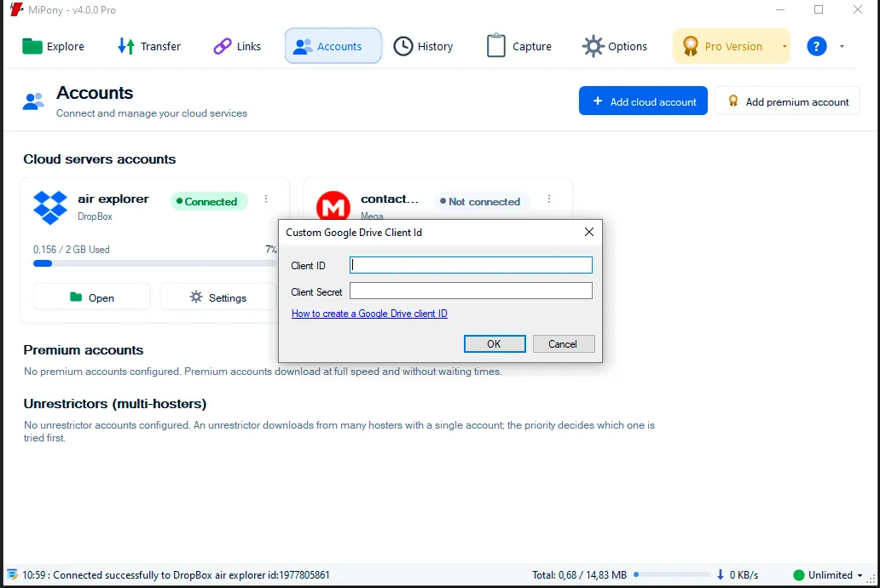Cancel the Custom Google Drive Client Id dialog

click(x=564, y=344)
